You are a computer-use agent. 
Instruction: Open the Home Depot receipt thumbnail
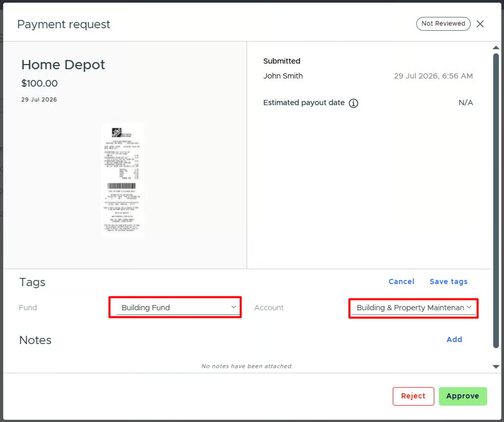(x=123, y=180)
